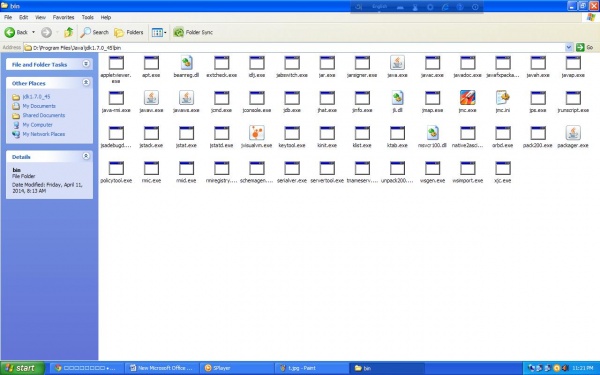This screenshot has width=600, height=375.
Task: Select the keytool.exe file icon
Action: [292, 133]
